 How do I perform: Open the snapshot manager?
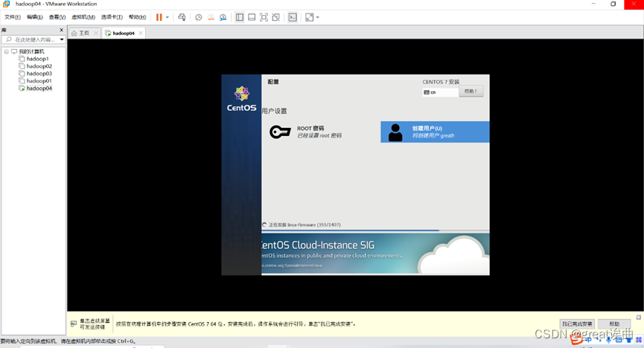[x=223, y=17]
